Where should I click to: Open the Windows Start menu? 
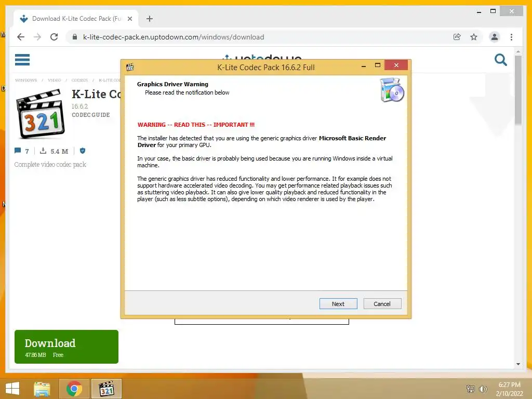pos(12,389)
